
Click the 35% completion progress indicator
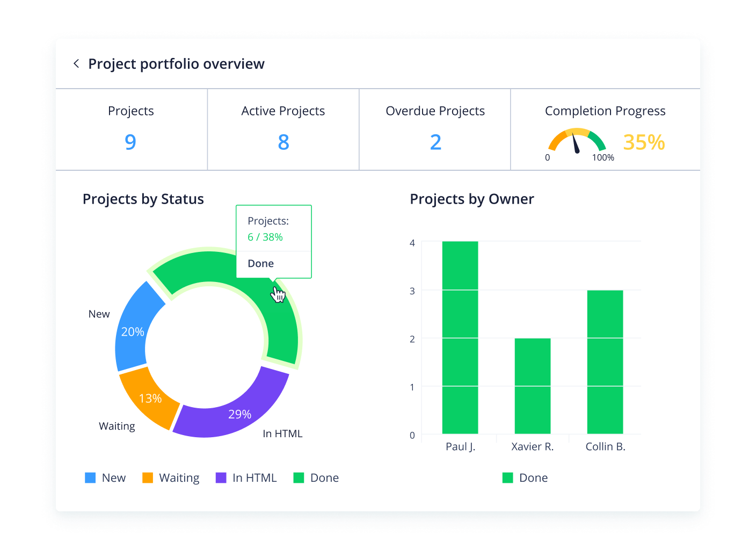pyautogui.click(x=643, y=142)
